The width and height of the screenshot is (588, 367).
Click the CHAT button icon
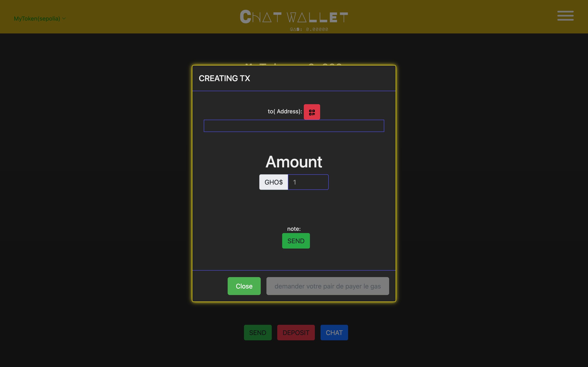pos(334,332)
